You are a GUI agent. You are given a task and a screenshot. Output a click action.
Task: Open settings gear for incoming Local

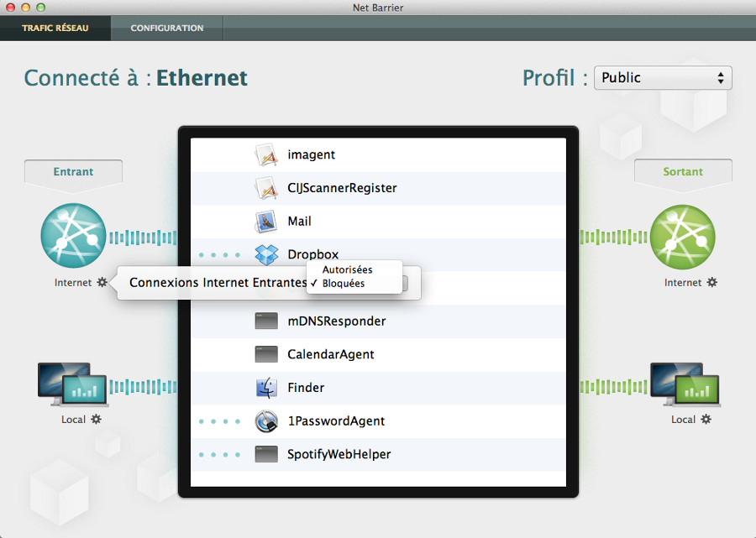[x=97, y=419]
